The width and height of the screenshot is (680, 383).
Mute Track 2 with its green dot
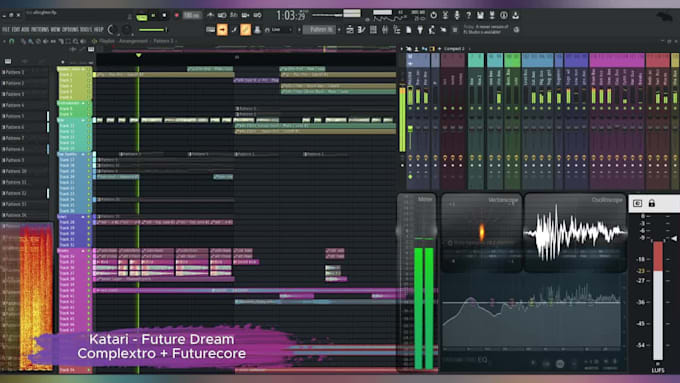pos(89,75)
